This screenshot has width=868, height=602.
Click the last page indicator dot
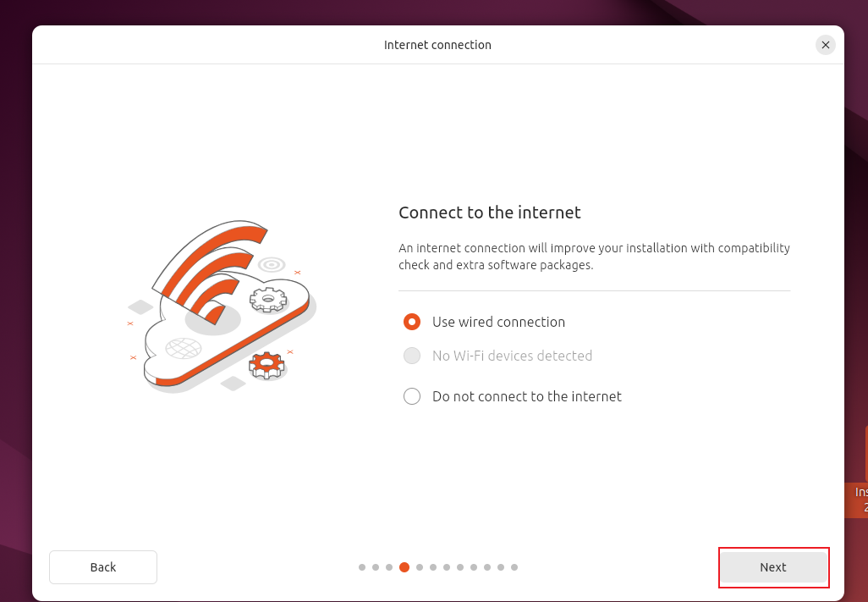514,567
